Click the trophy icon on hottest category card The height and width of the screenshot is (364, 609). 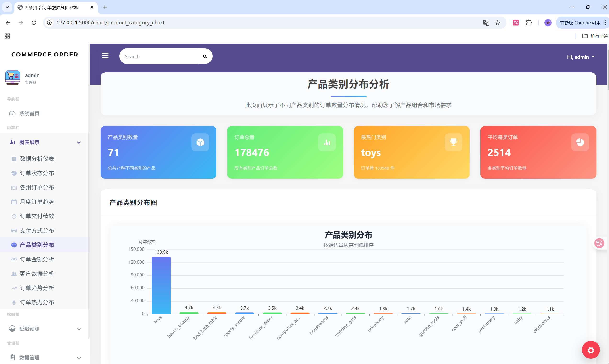(453, 142)
